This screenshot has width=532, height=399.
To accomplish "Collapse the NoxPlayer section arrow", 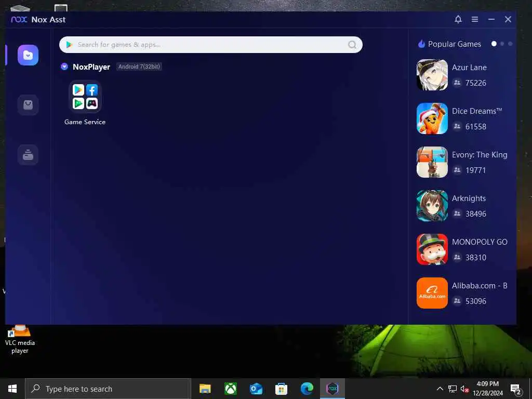I will click(64, 66).
